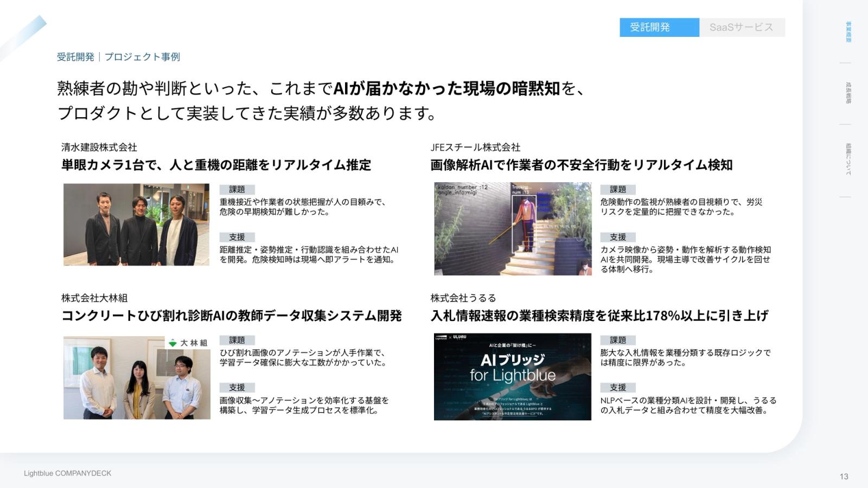The width and height of the screenshot is (868, 488).
Task: Click the 画像解析AIで作業者の不安全行動 heading
Action: pos(582,165)
